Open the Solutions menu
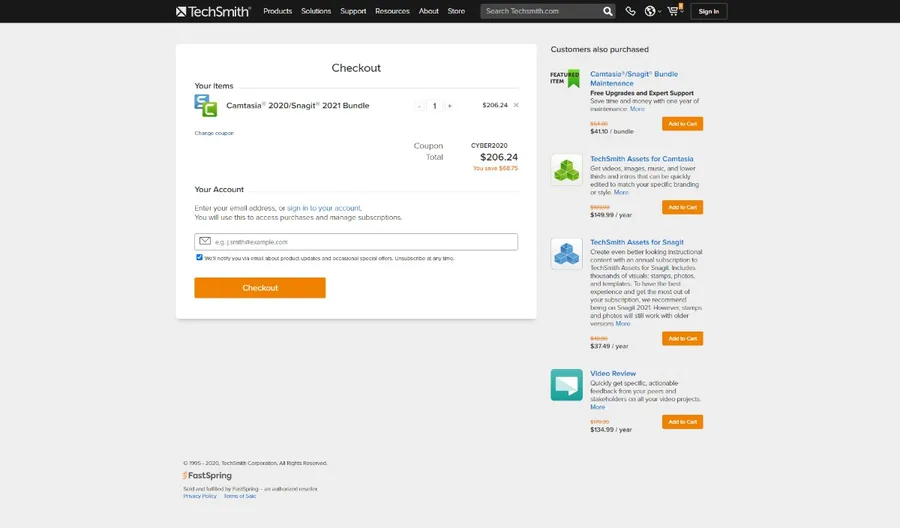The width and height of the screenshot is (900, 528). [x=316, y=11]
